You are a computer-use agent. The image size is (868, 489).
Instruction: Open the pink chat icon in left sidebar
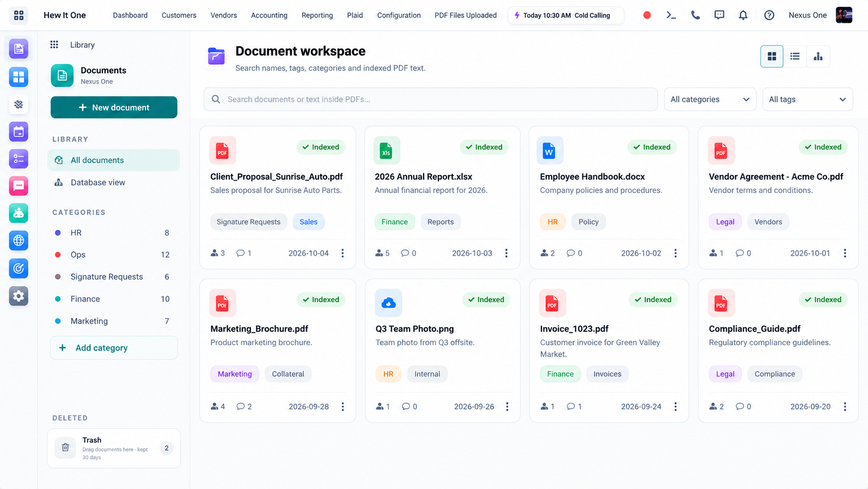pos(19,186)
